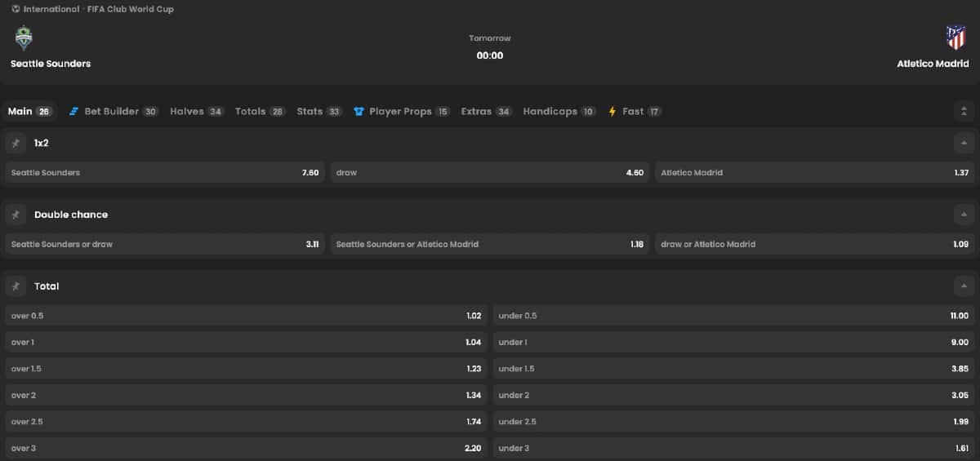Select draw or Atletico Madrid 1.09

pyautogui.click(x=815, y=244)
